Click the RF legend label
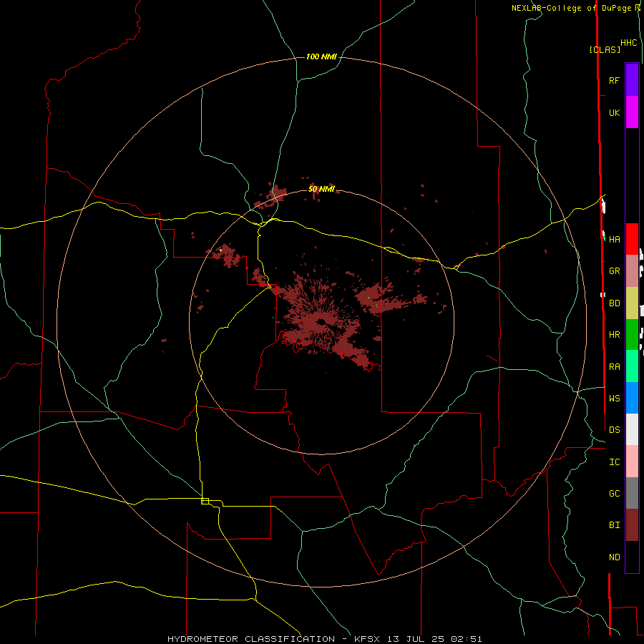 pos(614,80)
